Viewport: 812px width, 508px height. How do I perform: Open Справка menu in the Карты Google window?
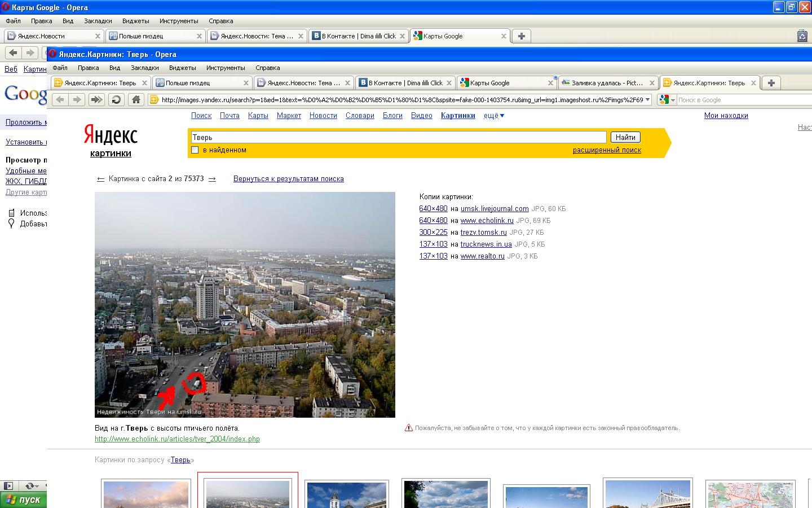point(220,21)
